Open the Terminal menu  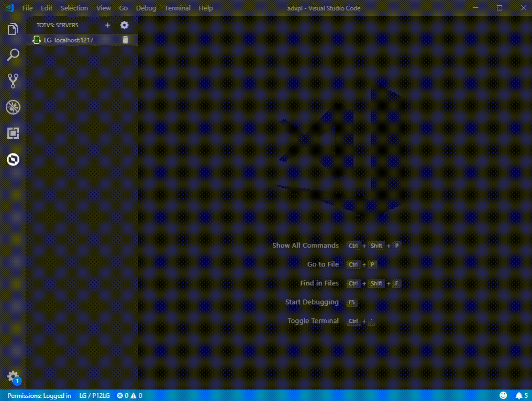178,8
